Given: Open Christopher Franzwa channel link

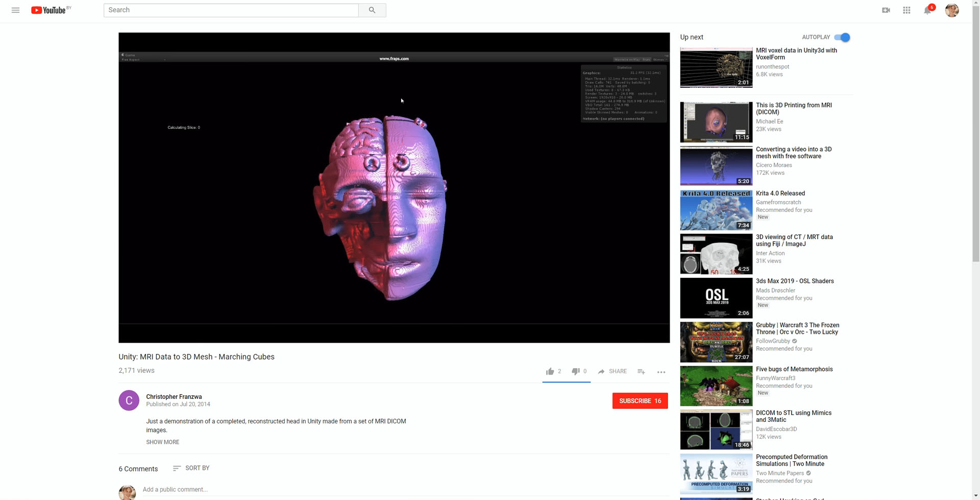Looking at the screenshot, I should 174,397.
